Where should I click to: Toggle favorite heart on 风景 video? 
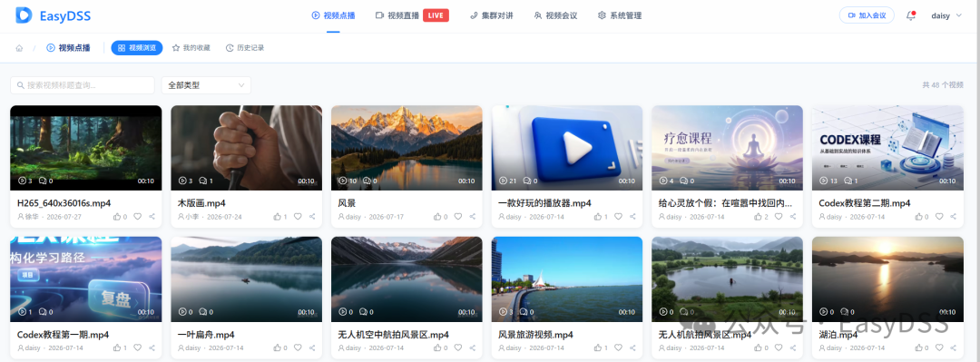tap(458, 216)
